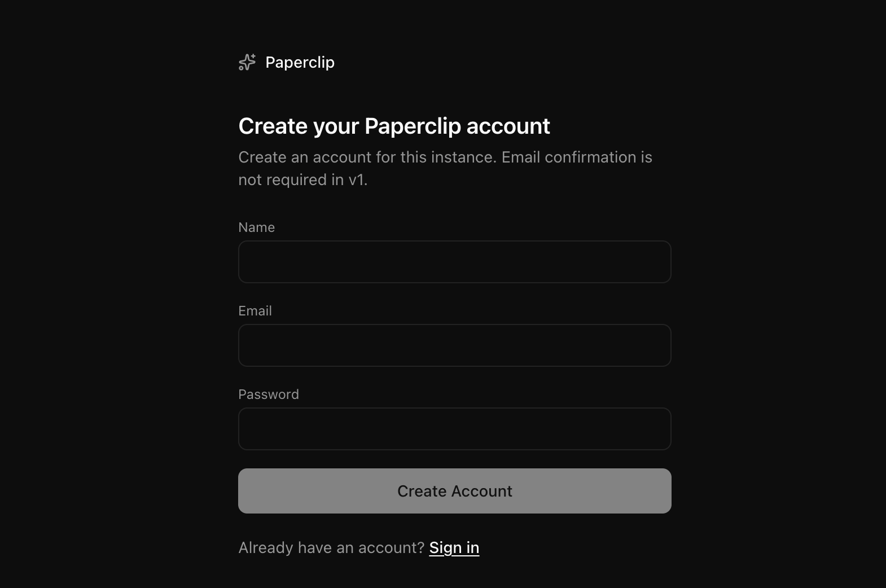Click the Paperclip wordmark text
886x588 pixels.
[x=300, y=62]
